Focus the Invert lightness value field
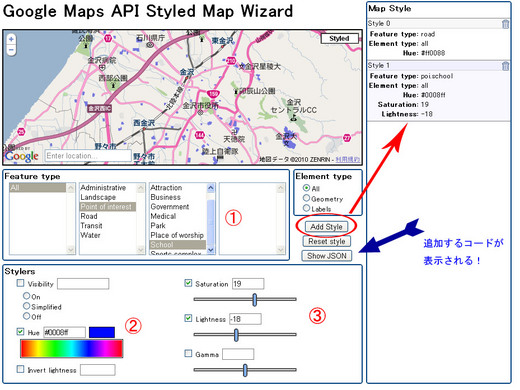The height and width of the screenshot is (390, 520). tap(98, 370)
